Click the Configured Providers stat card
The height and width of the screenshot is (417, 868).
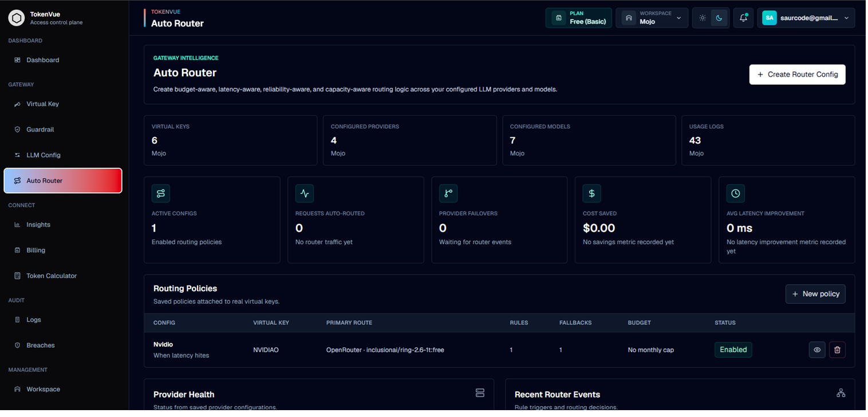pyautogui.click(x=410, y=140)
